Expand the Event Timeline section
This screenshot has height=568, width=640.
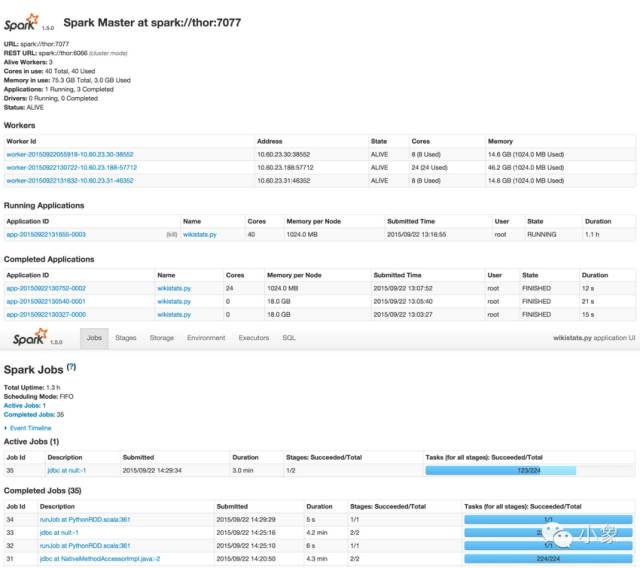(x=29, y=427)
